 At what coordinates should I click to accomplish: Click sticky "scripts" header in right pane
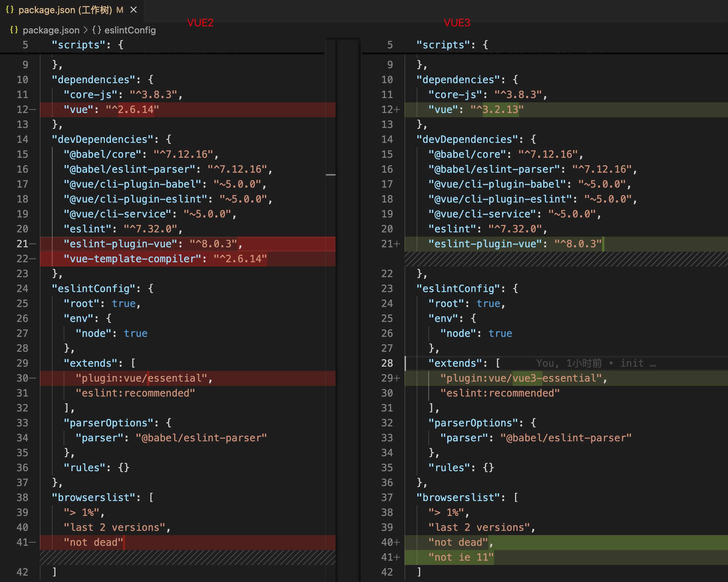click(452, 45)
